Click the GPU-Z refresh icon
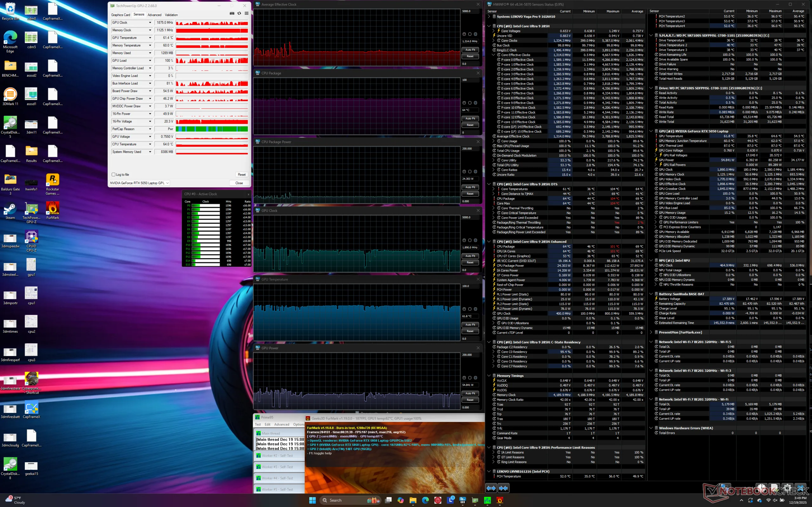This screenshot has width=812, height=507. pos(239,13)
